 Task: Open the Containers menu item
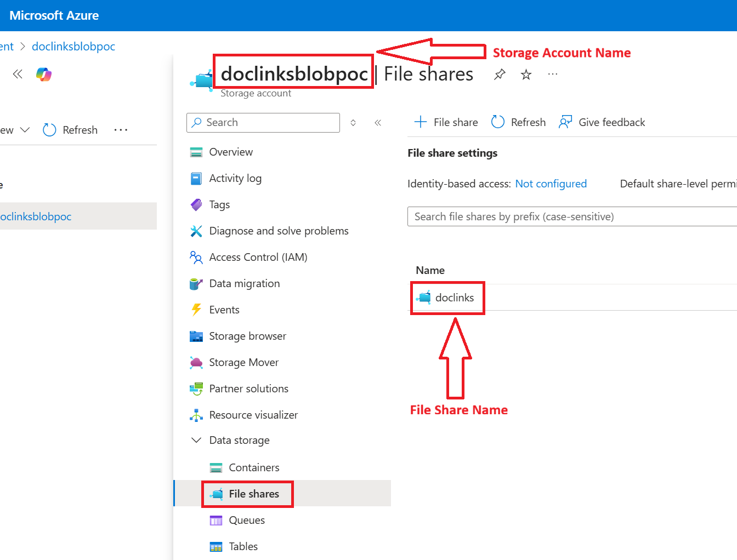[254, 467]
